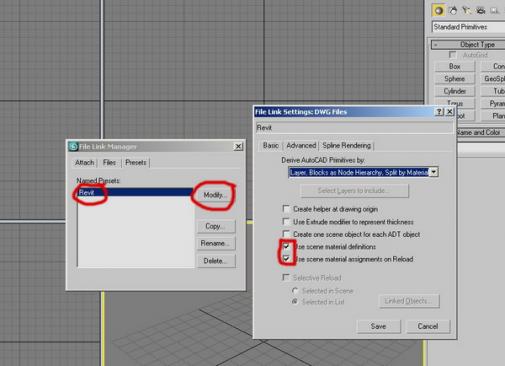Click the Plane primitive button
This screenshot has width=505, height=366.
pyautogui.click(x=493, y=116)
